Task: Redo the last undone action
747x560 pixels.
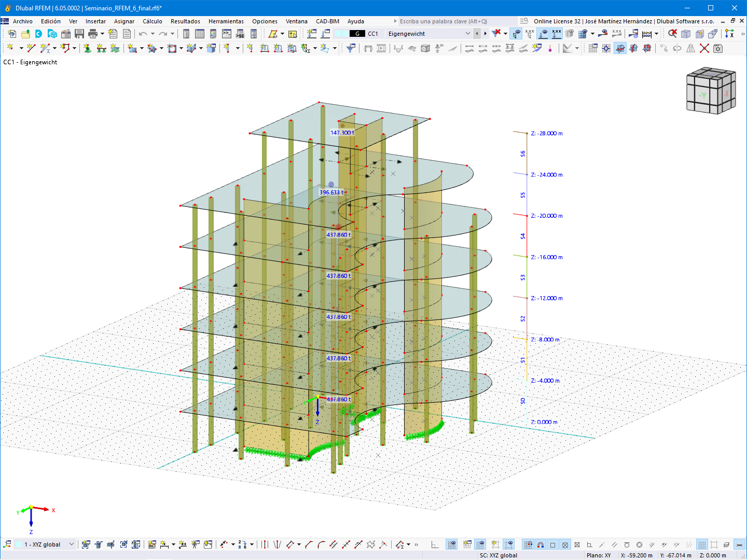Action: (163, 34)
